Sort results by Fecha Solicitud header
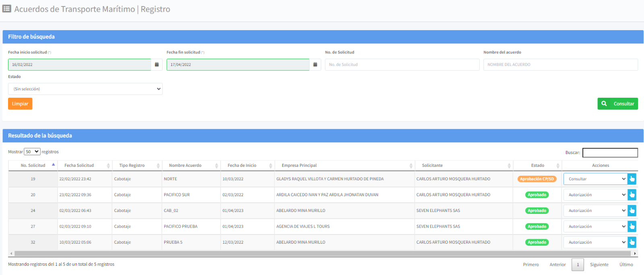This screenshot has height=275, width=644. pyautogui.click(x=79, y=166)
